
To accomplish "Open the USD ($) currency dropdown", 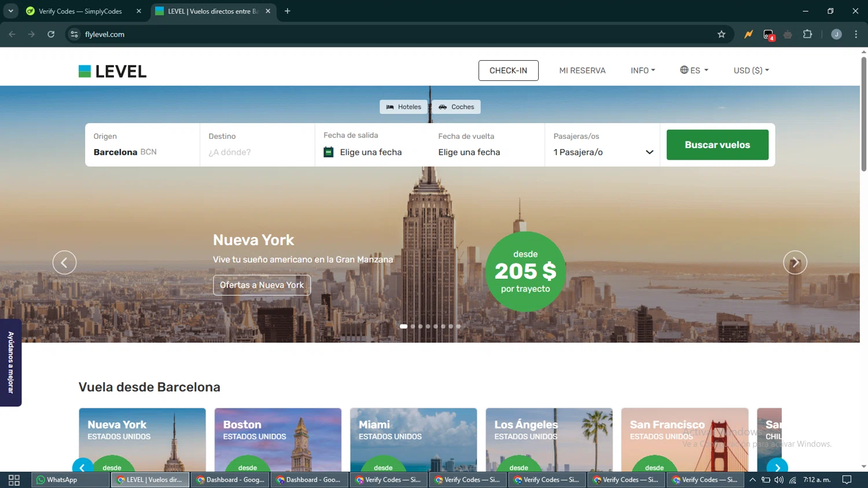I will 751,71.
